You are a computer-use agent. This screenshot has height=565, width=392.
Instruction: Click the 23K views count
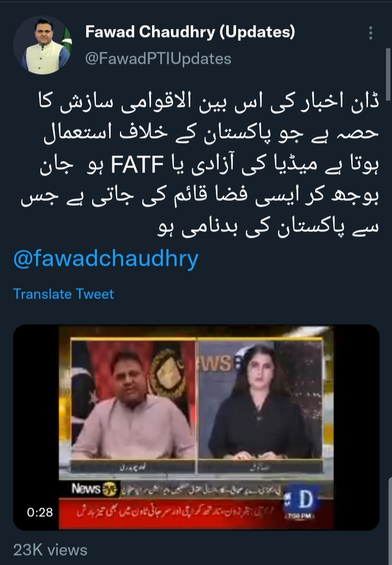tap(50, 550)
